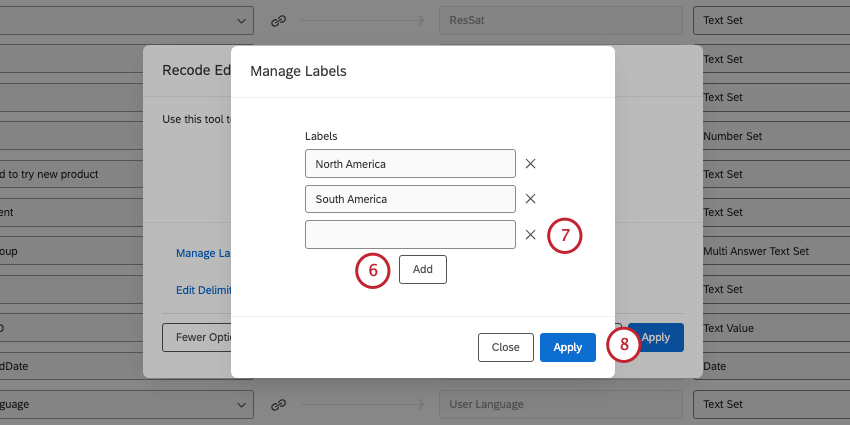This screenshot has width=850, height=425.
Task: Delete the empty third label row
Action: pyautogui.click(x=531, y=235)
